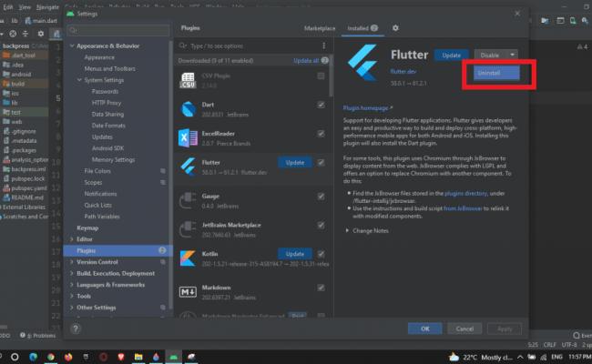Open the Navigate menu in main window
The image size is (592, 364).
(47, 6)
